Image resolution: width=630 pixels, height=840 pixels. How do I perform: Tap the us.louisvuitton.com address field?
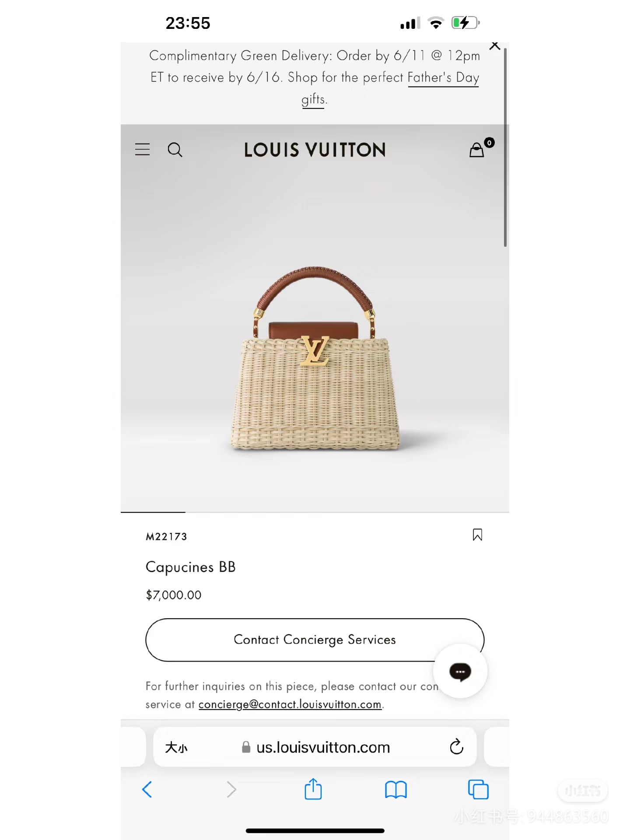pyautogui.click(x=315, y=747)
